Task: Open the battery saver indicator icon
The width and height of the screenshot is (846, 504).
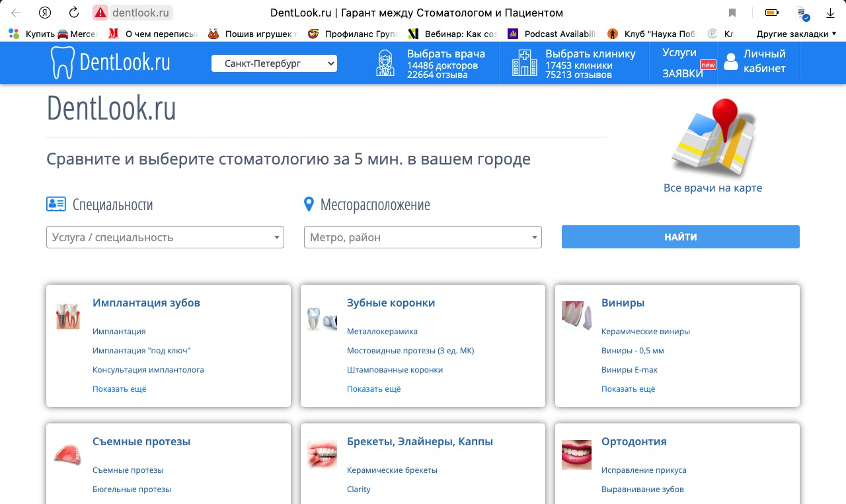Action: [771, 13]
